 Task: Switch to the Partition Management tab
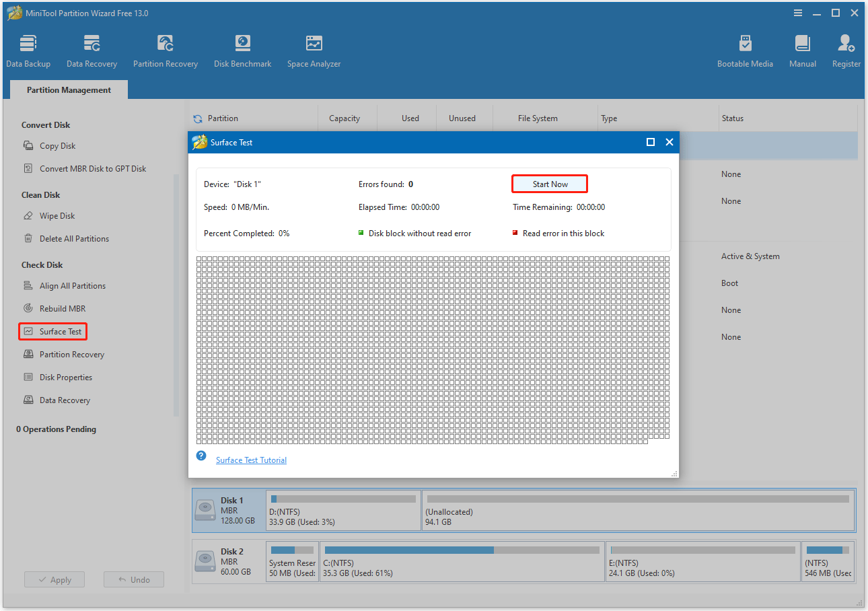pos(68,89)
